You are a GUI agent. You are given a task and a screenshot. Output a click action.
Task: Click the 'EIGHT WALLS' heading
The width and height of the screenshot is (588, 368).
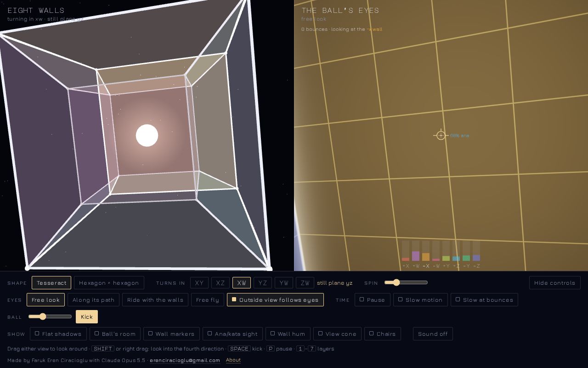36,10
